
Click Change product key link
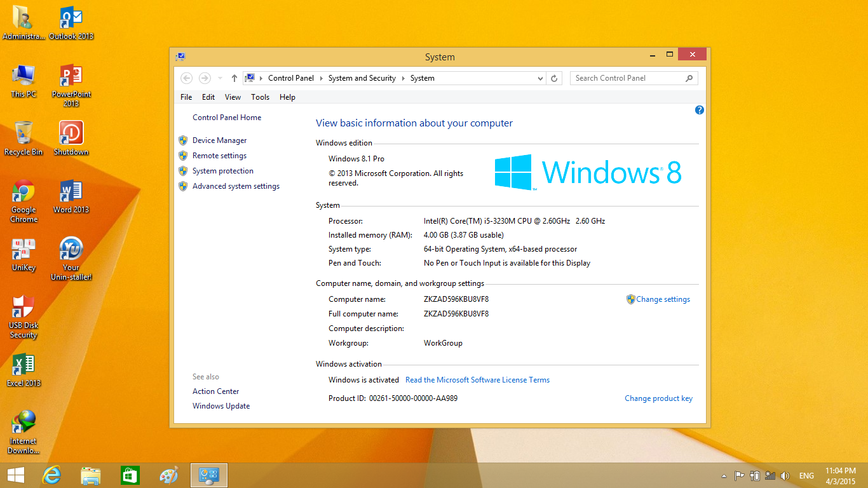(x=658, y=398)
